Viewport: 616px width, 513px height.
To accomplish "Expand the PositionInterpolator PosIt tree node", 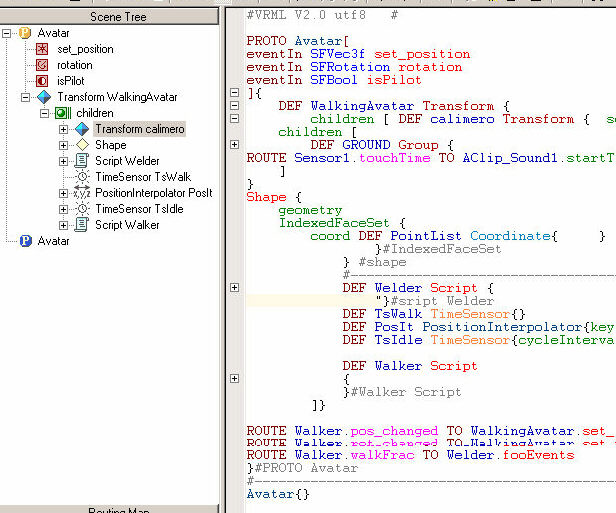I will point(63,193).
